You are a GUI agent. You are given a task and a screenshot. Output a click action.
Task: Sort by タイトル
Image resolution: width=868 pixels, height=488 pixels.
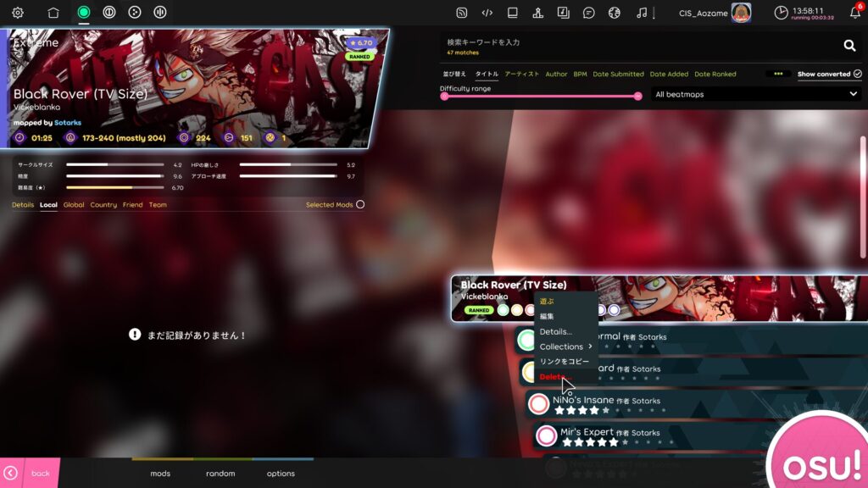(487, 75)
